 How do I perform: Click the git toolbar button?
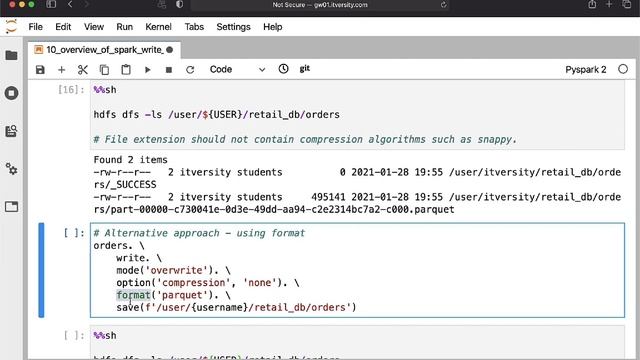pyautogui.click(x=304, y=69)
